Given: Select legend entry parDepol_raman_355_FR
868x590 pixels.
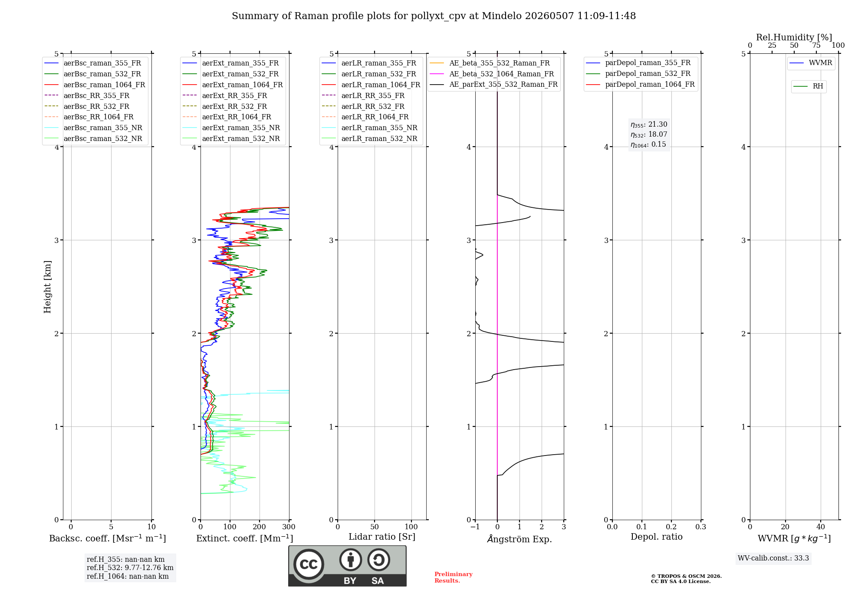Looking at the screenshot, I should tap(638, 63).
